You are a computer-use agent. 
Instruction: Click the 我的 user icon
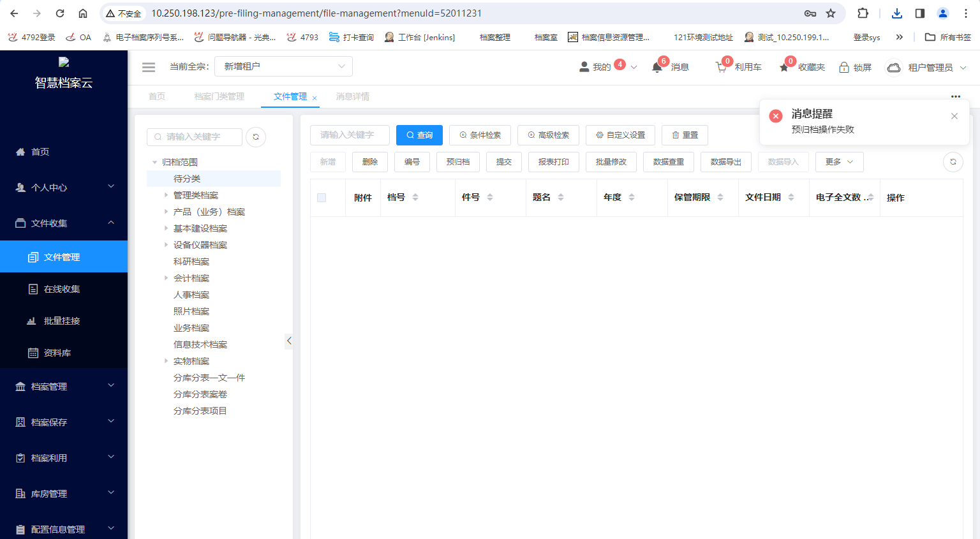coord(584,67)
